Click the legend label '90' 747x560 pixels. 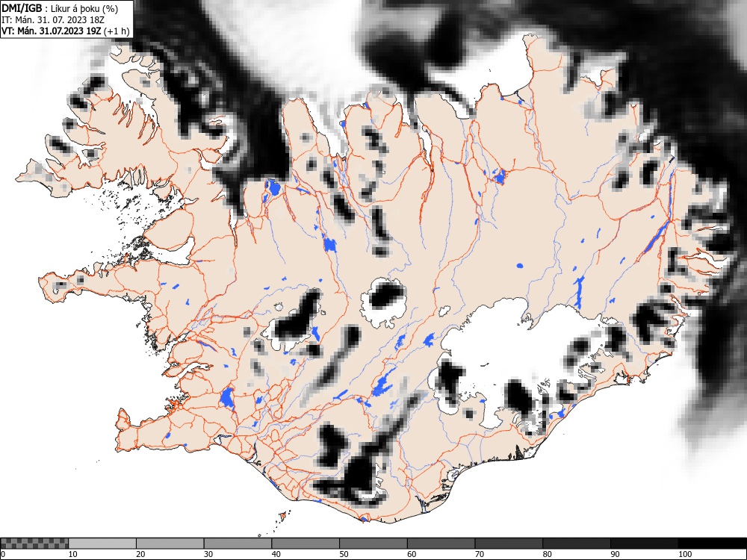point(614,554)
